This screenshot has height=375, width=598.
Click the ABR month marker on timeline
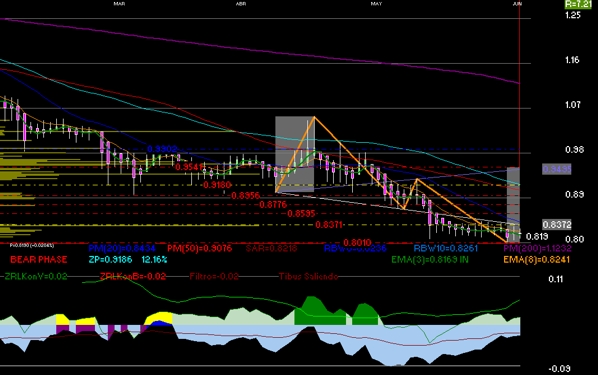point(241,4)
